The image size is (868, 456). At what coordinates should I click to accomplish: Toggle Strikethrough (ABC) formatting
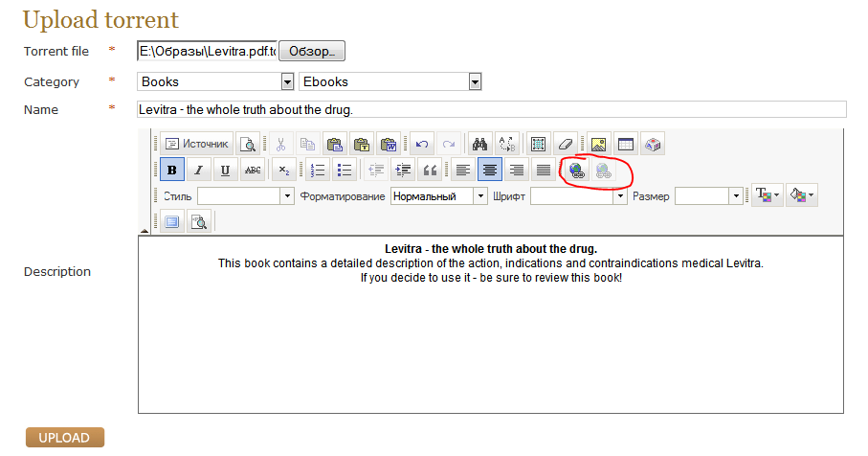(x=253, y=170)
